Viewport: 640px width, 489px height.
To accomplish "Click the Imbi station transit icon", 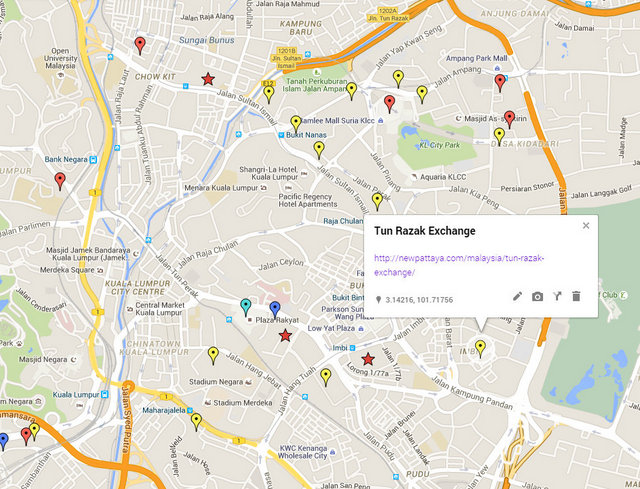I will [x=352, y=348].
